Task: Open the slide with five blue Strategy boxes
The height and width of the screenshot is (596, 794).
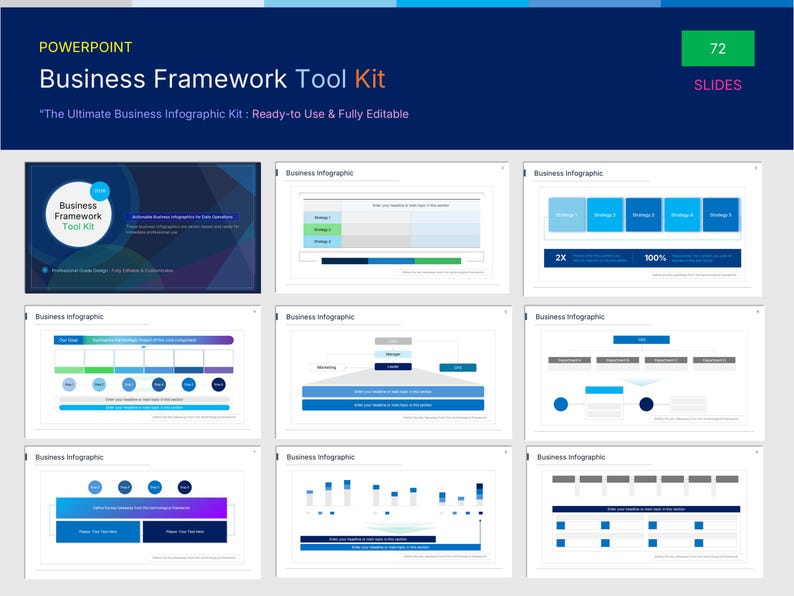Action: click(x=643, y=229)
